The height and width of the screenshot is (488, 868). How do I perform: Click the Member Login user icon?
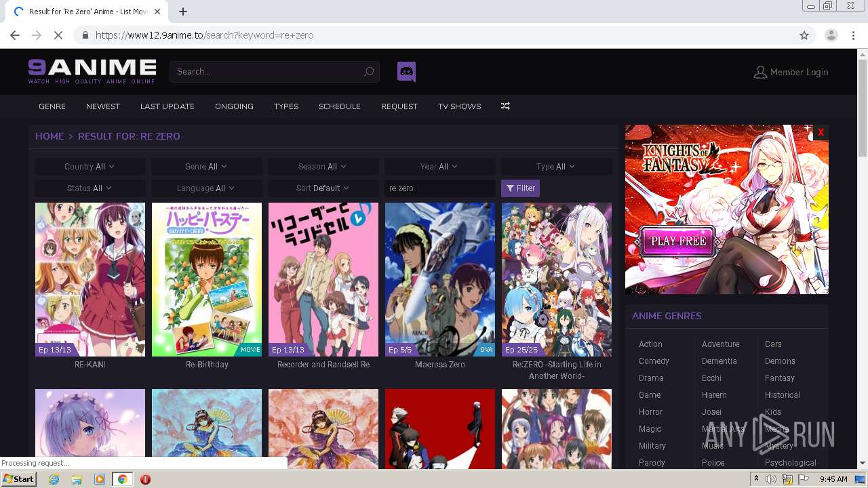pyautogui.click(x=760, y=72)
